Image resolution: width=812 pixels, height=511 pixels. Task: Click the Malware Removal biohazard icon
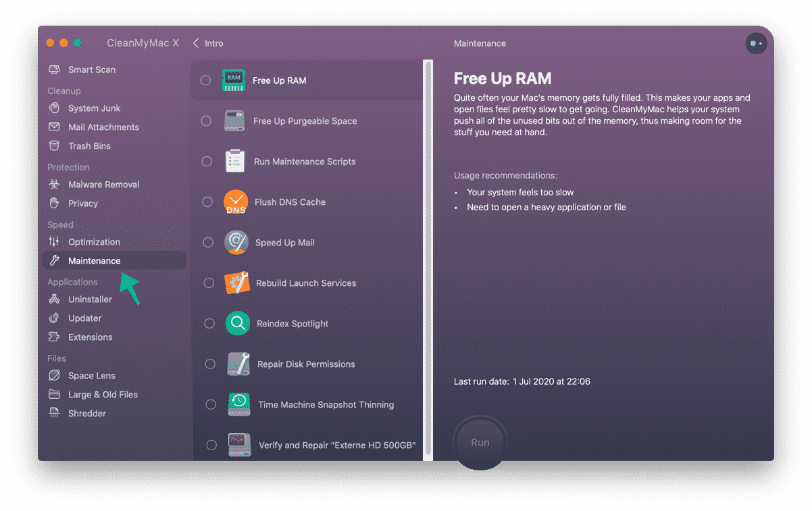click(55, 185)
